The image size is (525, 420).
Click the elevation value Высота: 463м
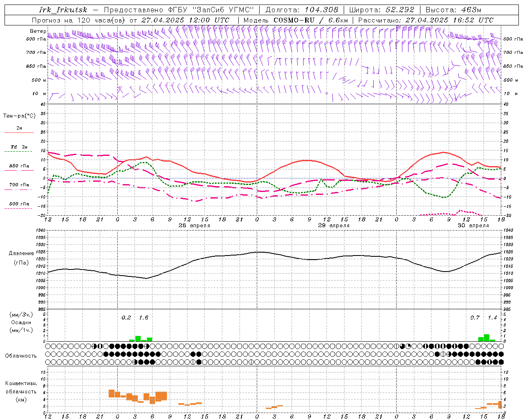click(453, 10)
